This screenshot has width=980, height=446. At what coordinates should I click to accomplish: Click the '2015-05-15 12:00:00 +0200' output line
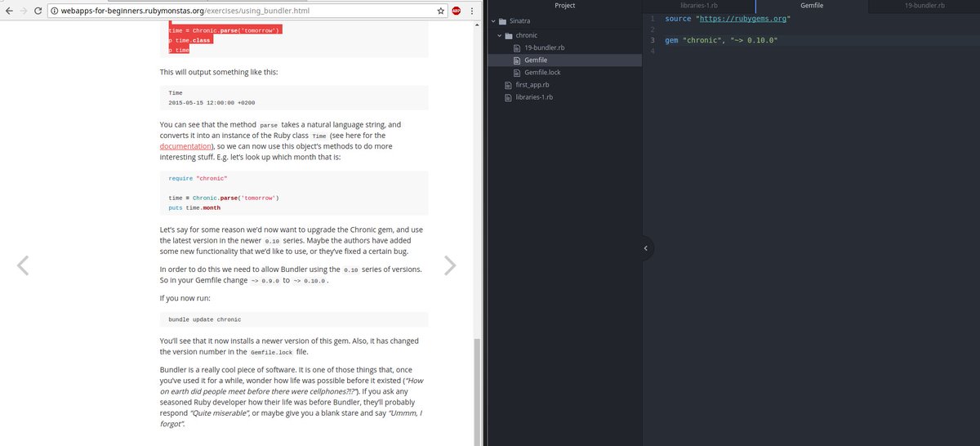pyautogui.click(x=212, y=103)
